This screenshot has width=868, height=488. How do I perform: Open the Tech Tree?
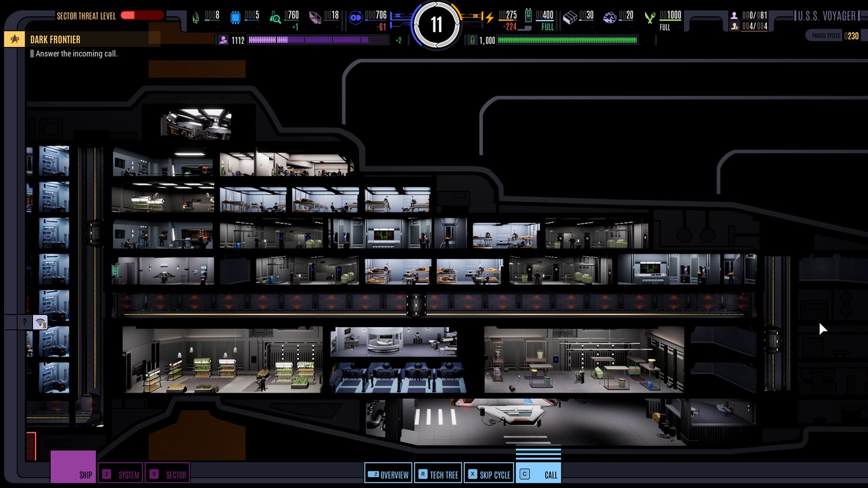438,474
